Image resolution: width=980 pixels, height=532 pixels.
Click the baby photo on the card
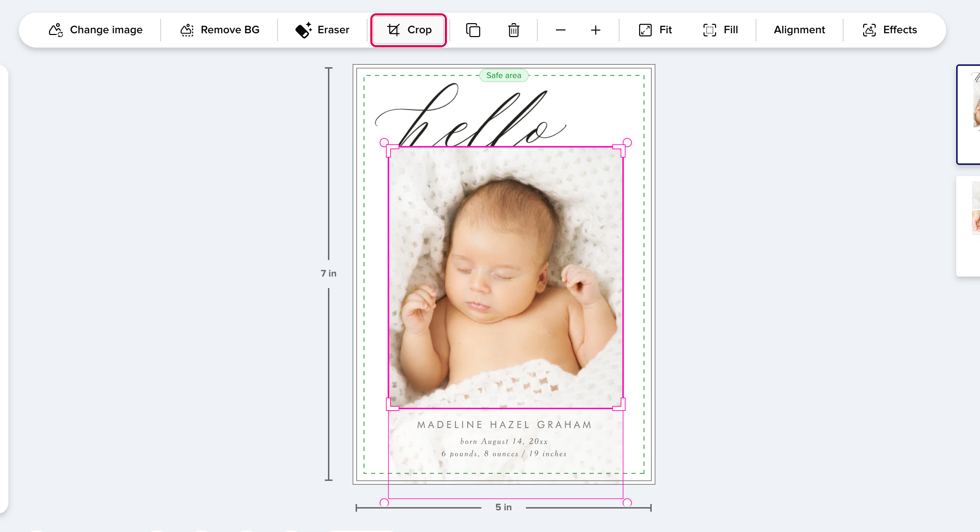coord(506,278)
